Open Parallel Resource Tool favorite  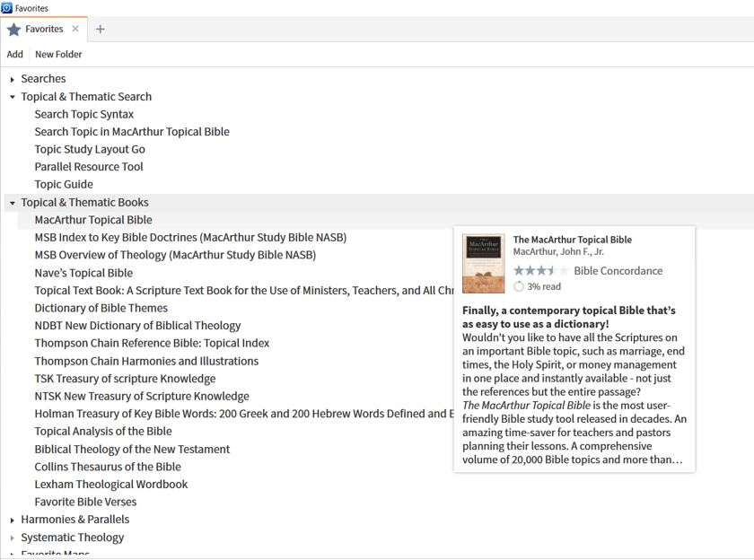89,167
